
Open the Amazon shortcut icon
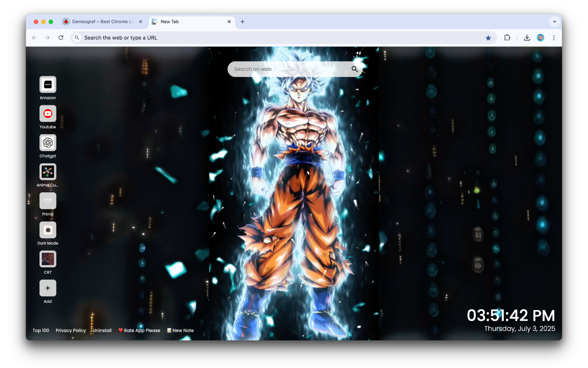point(48,84)
